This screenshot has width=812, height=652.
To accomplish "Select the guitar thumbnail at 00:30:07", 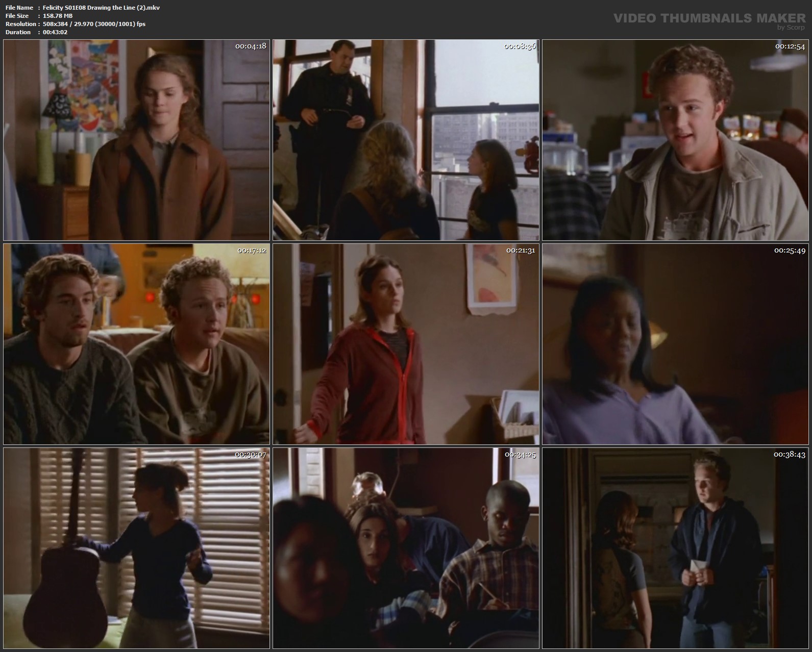I will tap(136, 548).
